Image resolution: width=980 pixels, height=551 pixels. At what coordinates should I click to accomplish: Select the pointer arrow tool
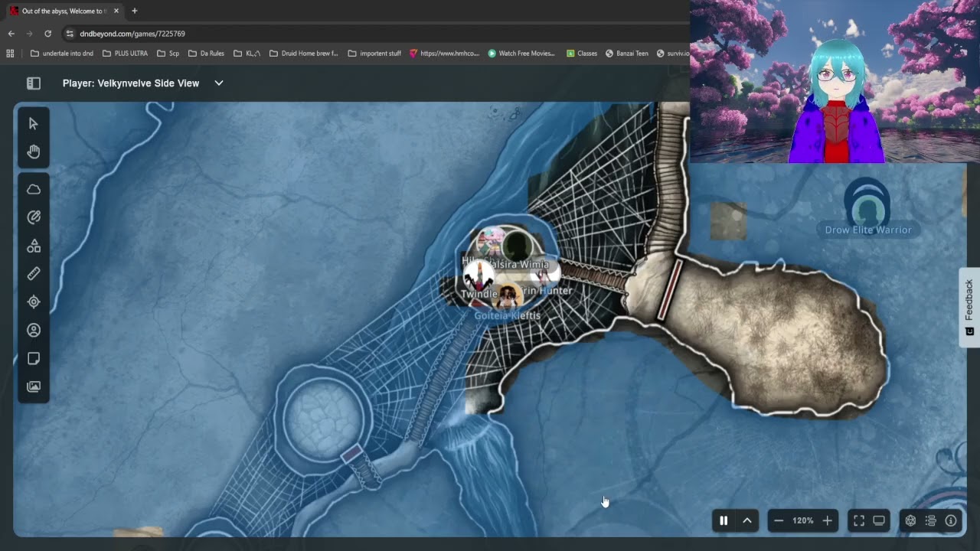(34, 124)
